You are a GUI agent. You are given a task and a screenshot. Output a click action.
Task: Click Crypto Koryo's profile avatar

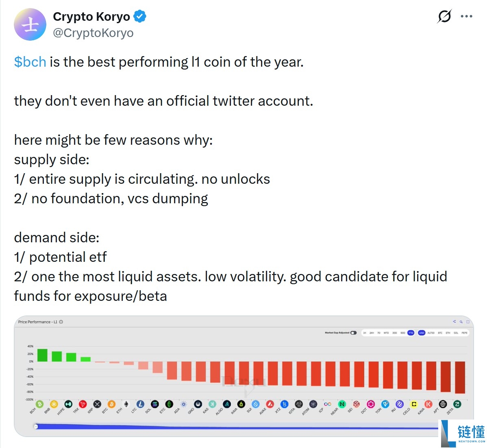pyautogui.click(x=30, y=24)
